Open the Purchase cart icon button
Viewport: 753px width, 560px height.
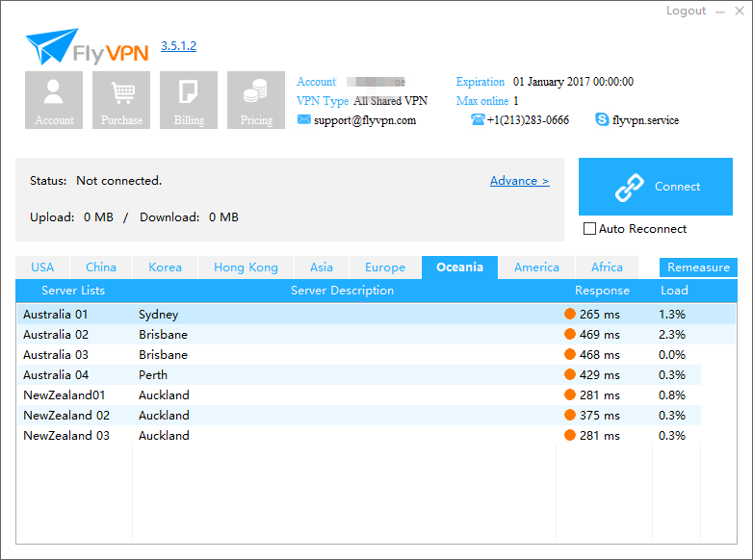pyautogui.click(x=121, y=100)
